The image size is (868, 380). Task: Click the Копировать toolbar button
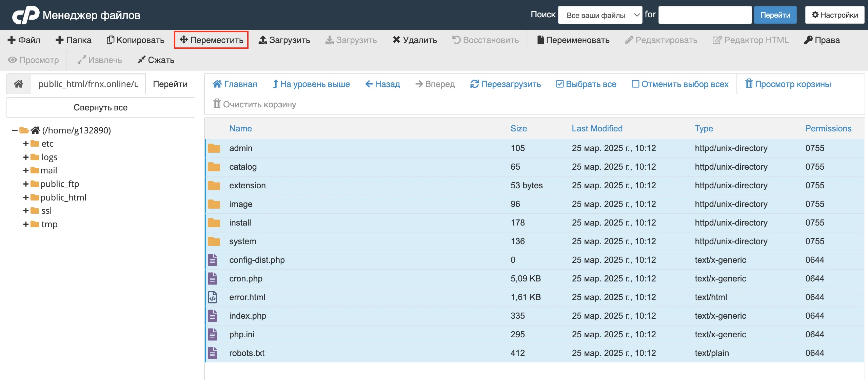(136, 40)
